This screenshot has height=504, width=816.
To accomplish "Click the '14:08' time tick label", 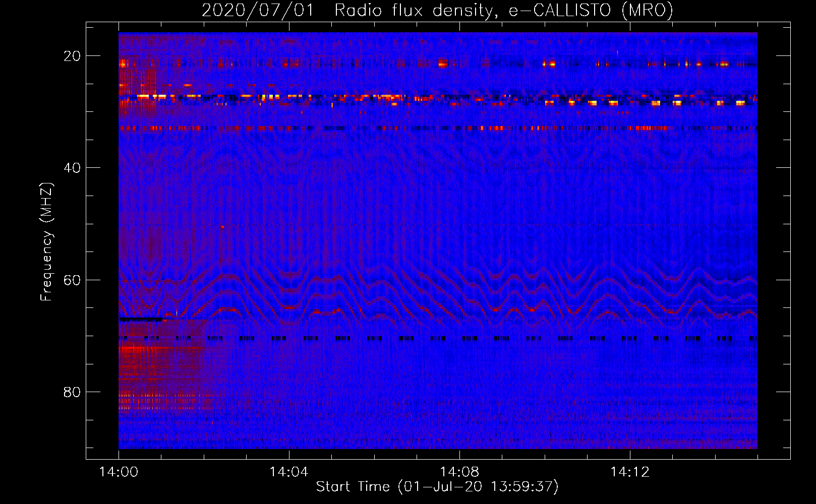I will pyautogui.click(x=459, y=472).
